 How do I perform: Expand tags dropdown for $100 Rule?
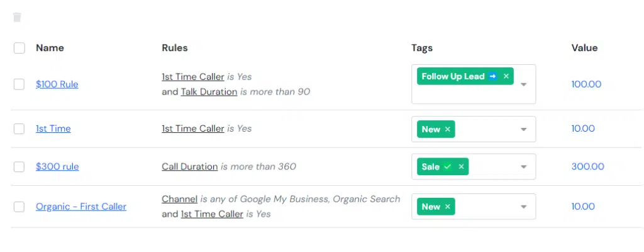coord(524,84)
